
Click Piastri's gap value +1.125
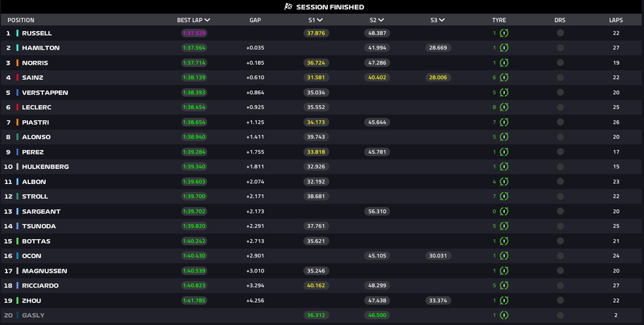coord(255,122)
